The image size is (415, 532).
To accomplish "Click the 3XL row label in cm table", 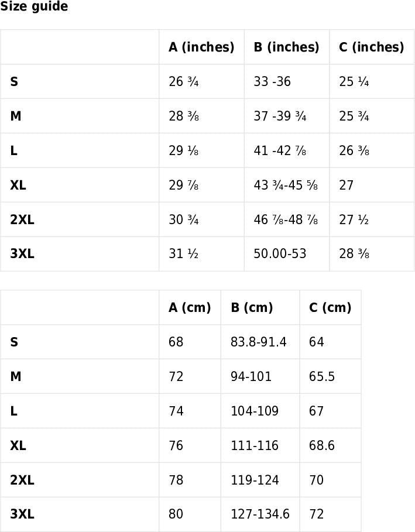I will [22, 514].
